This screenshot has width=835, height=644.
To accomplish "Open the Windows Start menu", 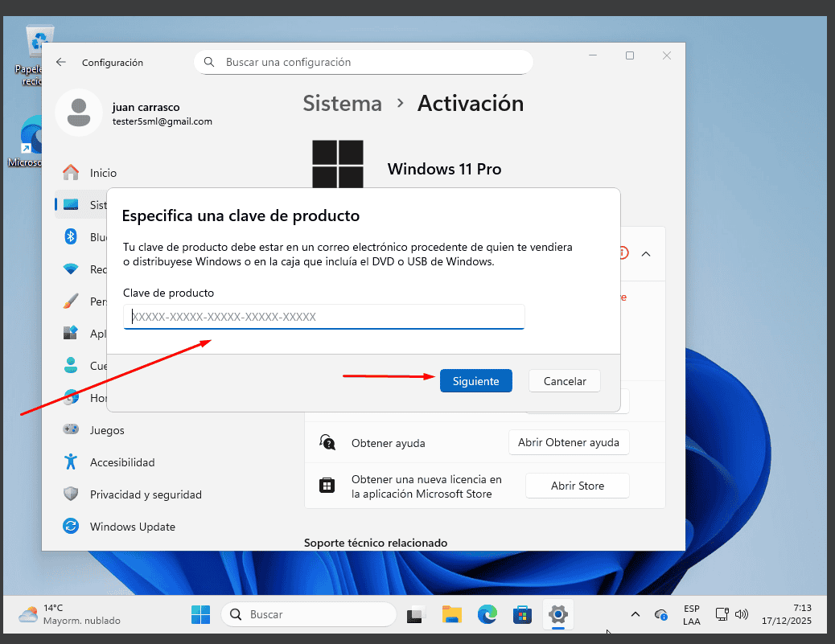I will 200,615.
